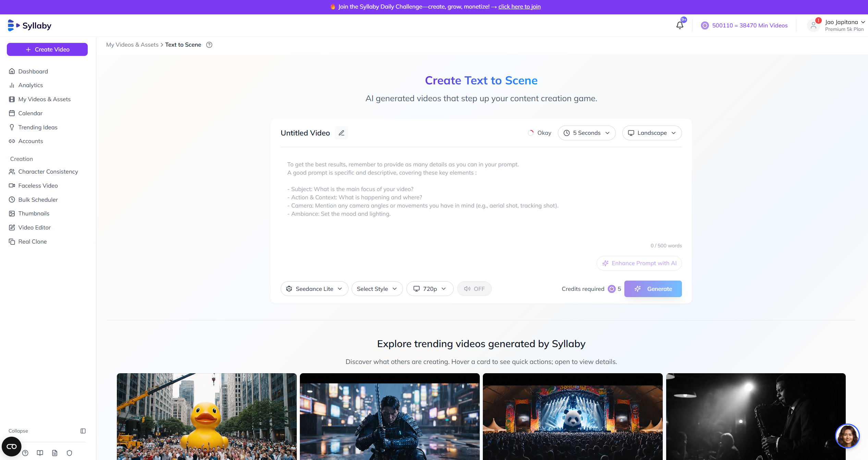
Task: Open notifications via the bell icon
Action: 680,25
